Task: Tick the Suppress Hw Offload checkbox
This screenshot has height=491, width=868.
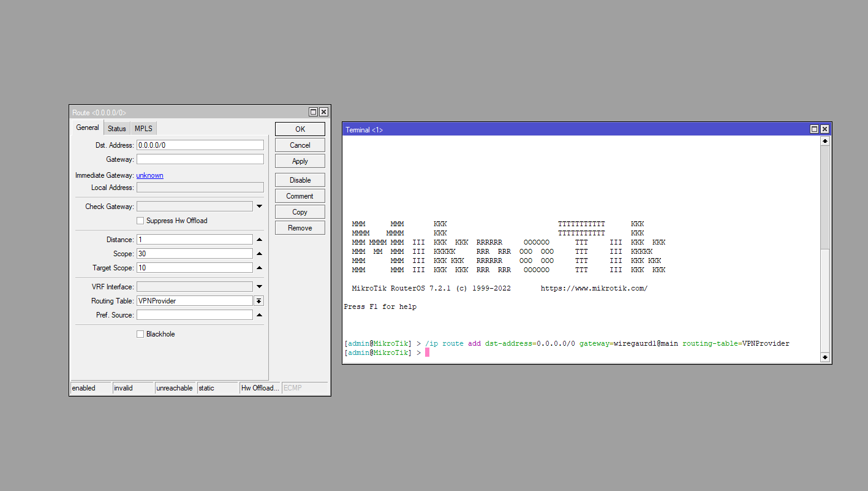Action: 140,221
